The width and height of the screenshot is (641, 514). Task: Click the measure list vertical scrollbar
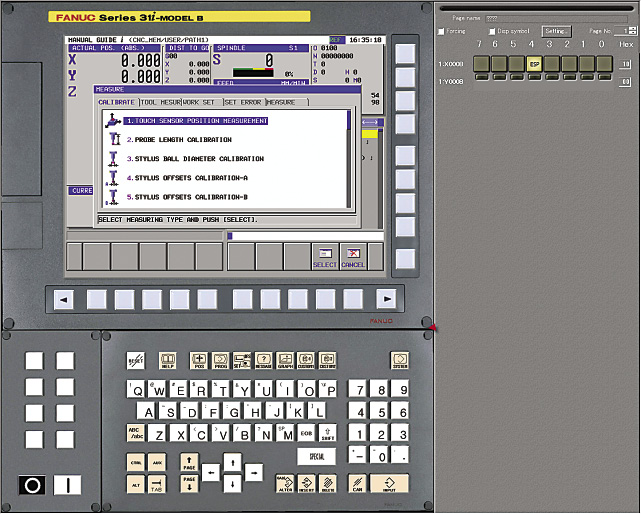(349, 158)
